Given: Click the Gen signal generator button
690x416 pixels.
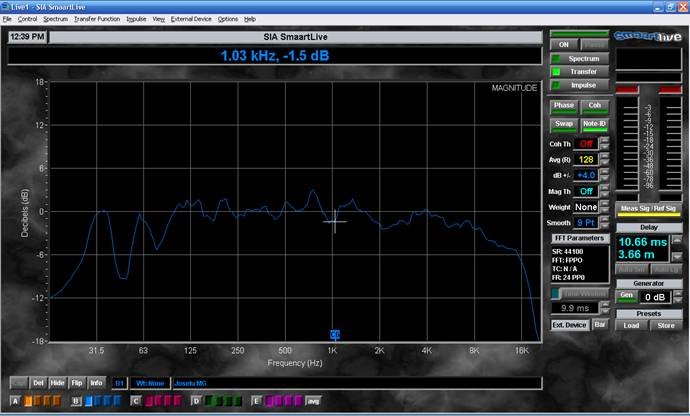Looking at the screenshot, I should click(625, 296).
